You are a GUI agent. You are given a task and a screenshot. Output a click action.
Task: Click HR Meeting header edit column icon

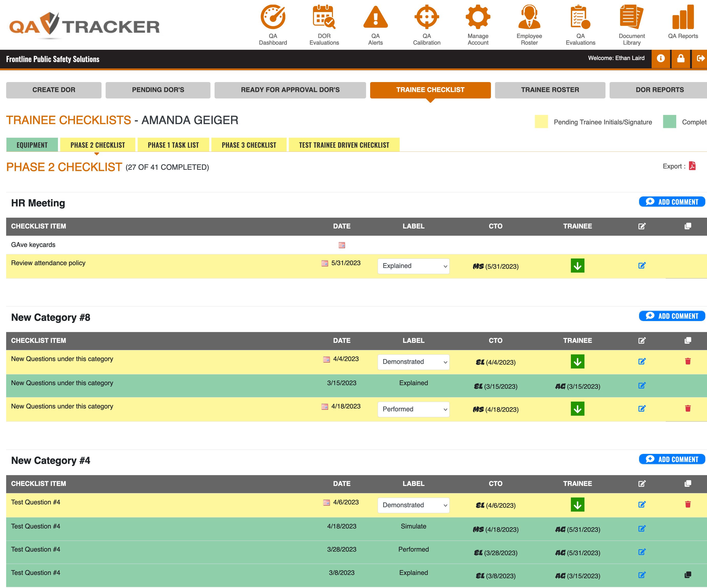coord(642,226)
